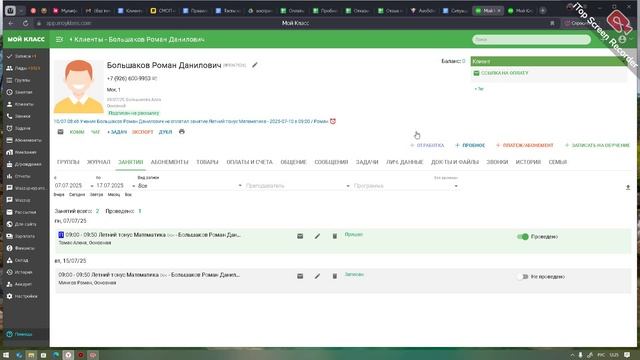Open Абонементы in the left sidebar
The width and height of the screenshot is (640, 360).
(x=24, y=140)
